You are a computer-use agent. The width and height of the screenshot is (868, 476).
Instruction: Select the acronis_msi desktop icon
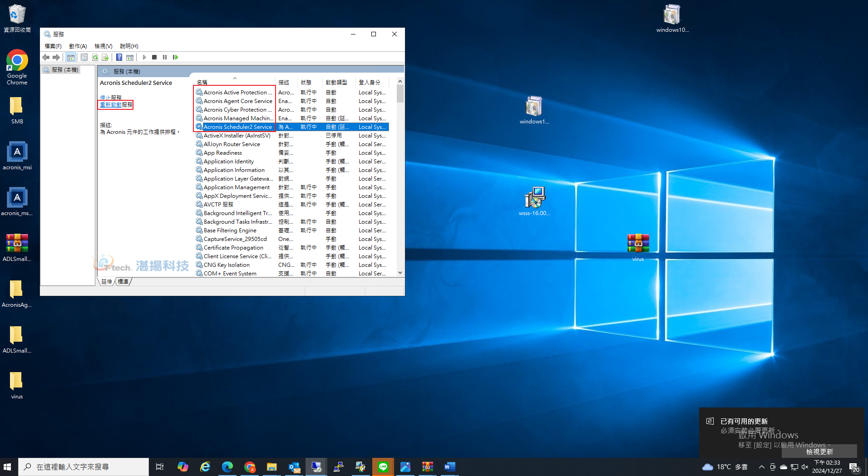pyautogui.click(x=17, y=156)
